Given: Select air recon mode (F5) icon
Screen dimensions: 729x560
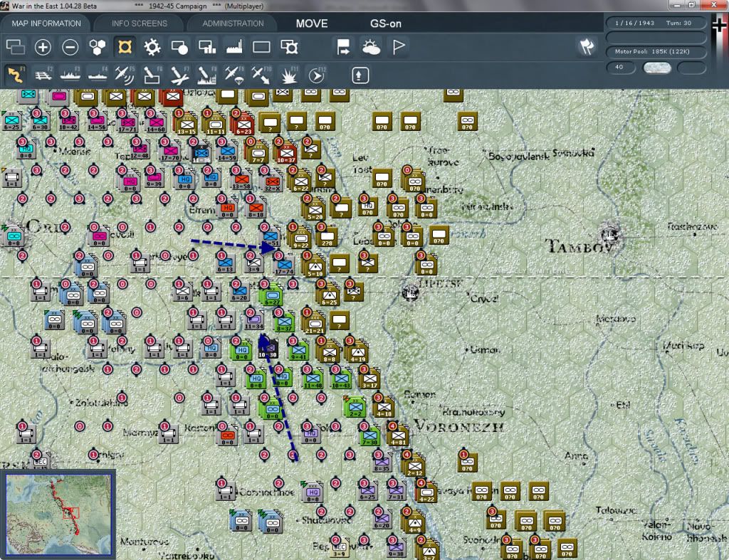Looking at the screenshot, I should 125,75.
